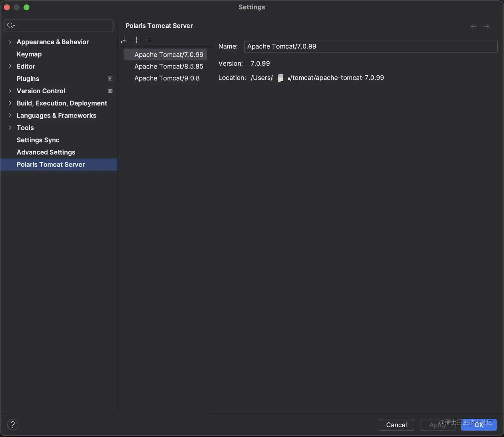
Task: Remove selected Tomcat server with minus icon
Action: pyautogui.click(x=149, y=40)
